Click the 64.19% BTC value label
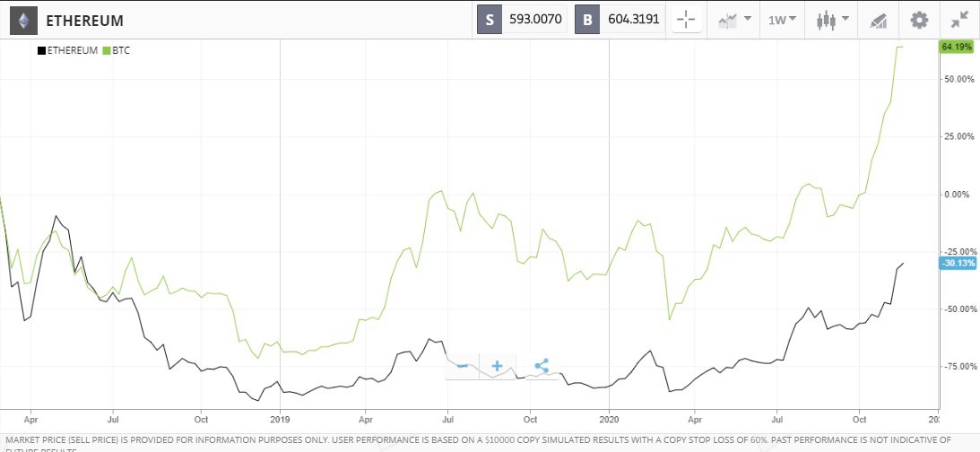 pos(956,47)
